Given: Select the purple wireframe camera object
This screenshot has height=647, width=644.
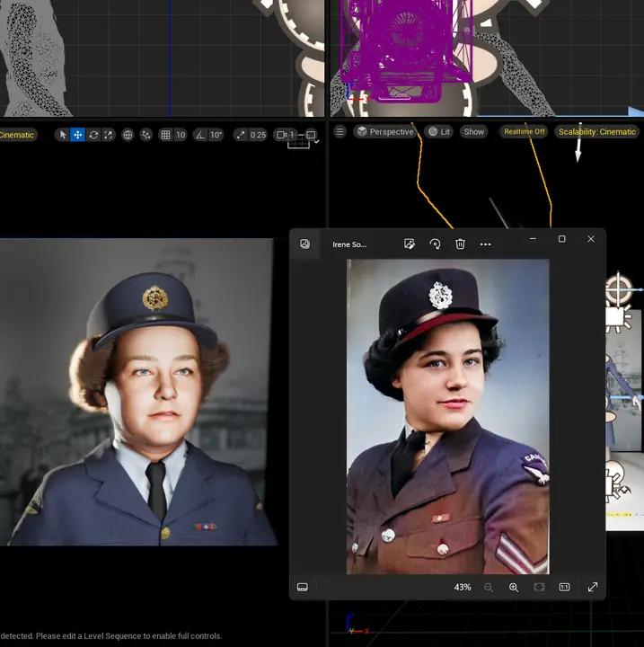Looking at the screenshot, I should (406, 49).
